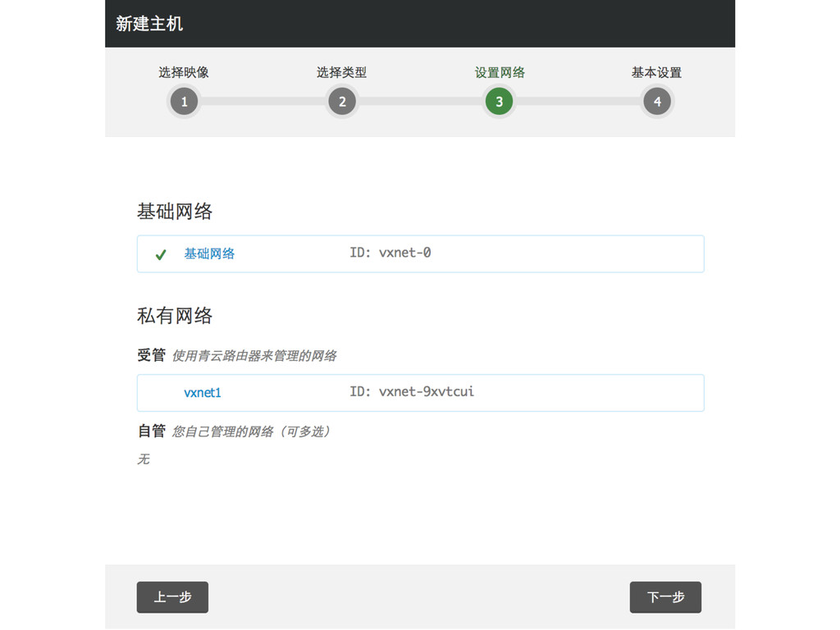Click the 设置网络 step label
The width and height of the screenshot is (840, 630).
[x=500, y=72]
